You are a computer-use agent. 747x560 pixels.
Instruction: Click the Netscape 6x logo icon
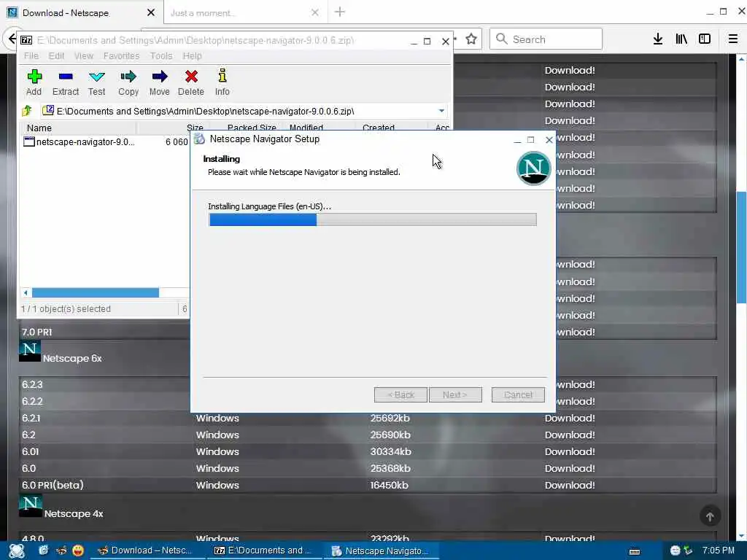tap(29, 351)
